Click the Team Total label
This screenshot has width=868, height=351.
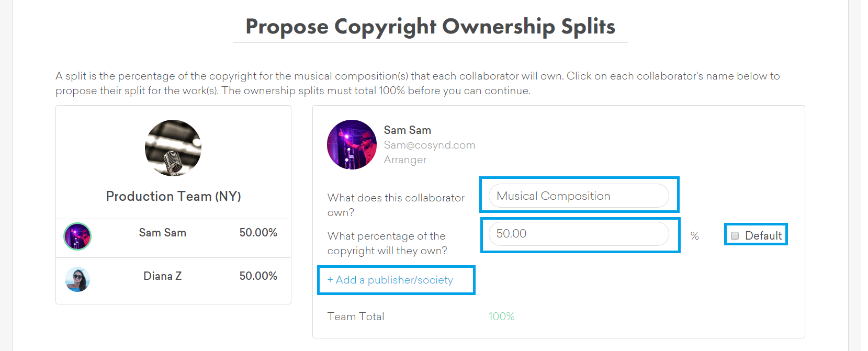356,316
